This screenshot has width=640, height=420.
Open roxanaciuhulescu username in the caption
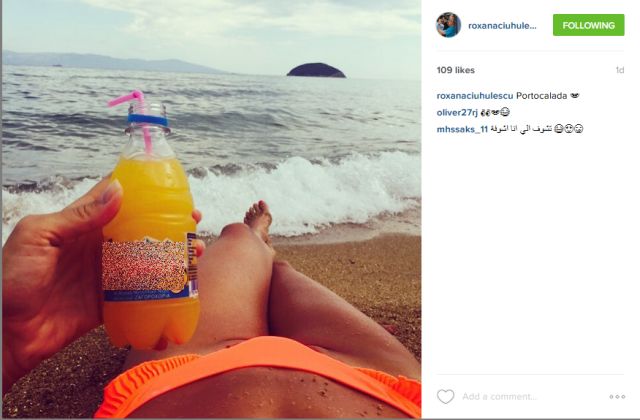click(x=475, y=96)
